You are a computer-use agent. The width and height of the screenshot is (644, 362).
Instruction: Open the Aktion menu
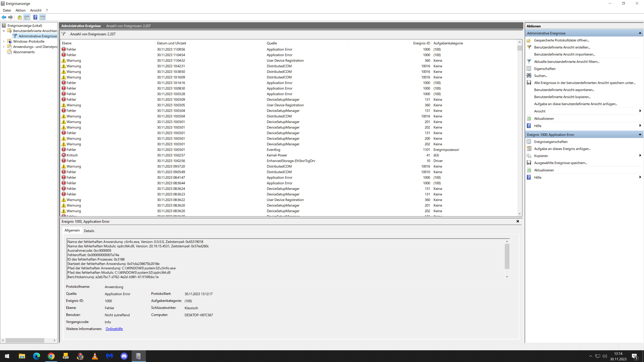(20, 10)
